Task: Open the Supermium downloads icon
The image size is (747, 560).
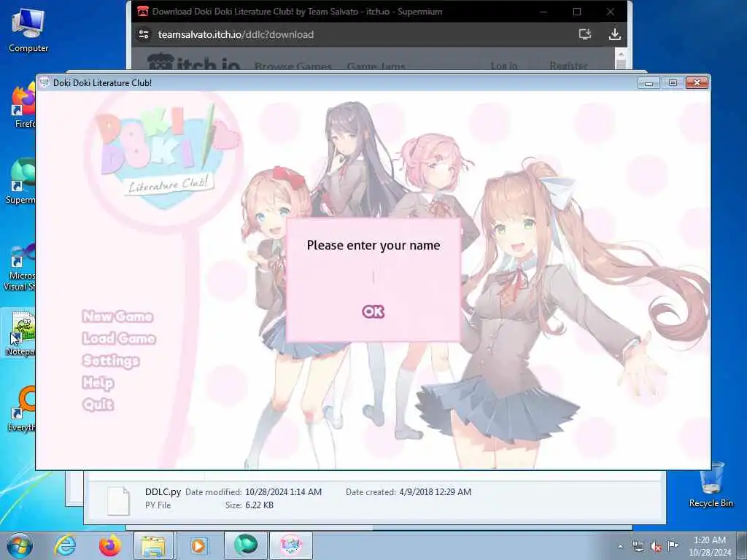Action: coord(615,34)
